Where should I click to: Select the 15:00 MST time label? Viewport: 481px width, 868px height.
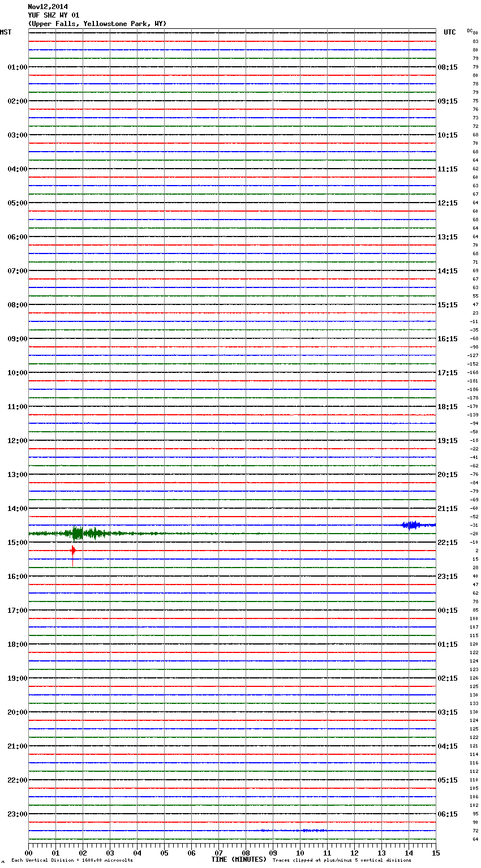coord(17,543)
